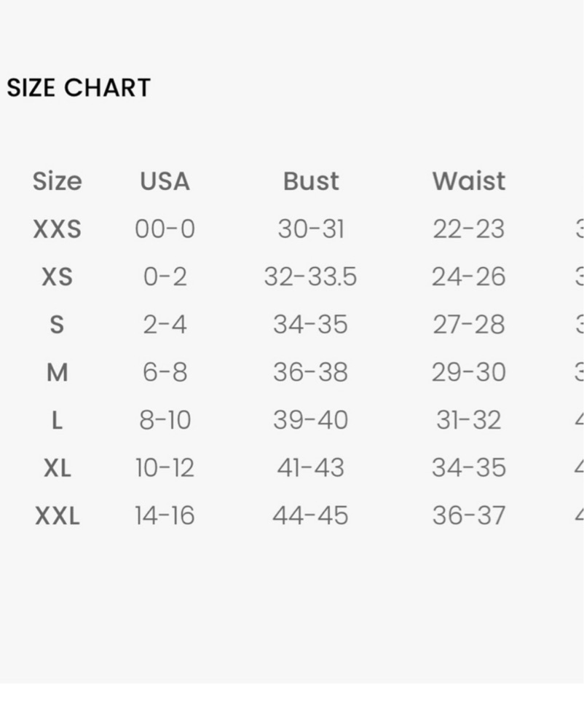The width and height of the screenshot is (584, 728).
Task: Click bust measurement 39-40 cell
Action: click(311, 420)
